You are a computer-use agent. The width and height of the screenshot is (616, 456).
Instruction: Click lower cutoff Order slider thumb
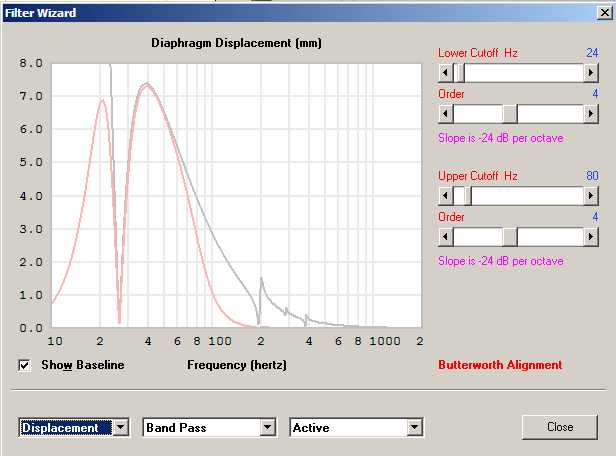(x=510, y=114)
